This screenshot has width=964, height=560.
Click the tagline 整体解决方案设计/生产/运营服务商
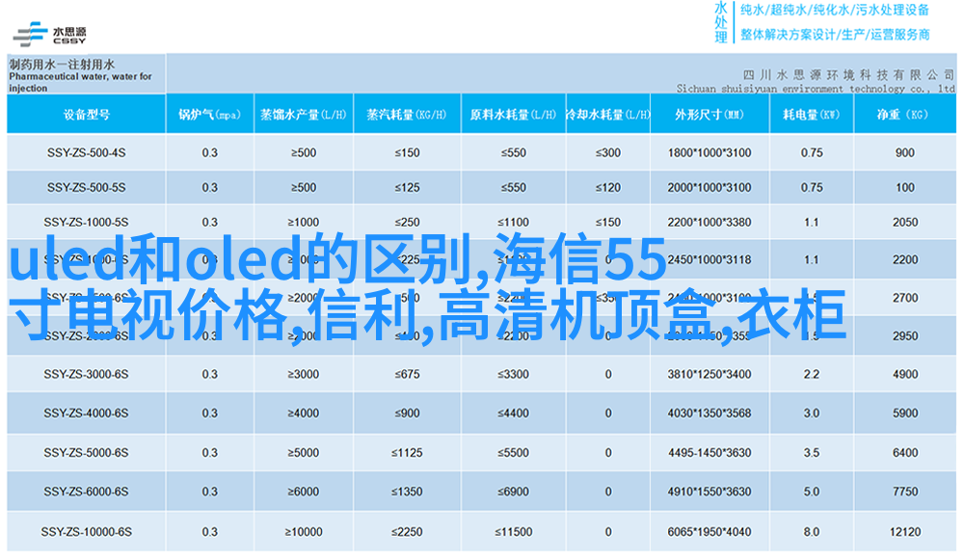[835, 35]
